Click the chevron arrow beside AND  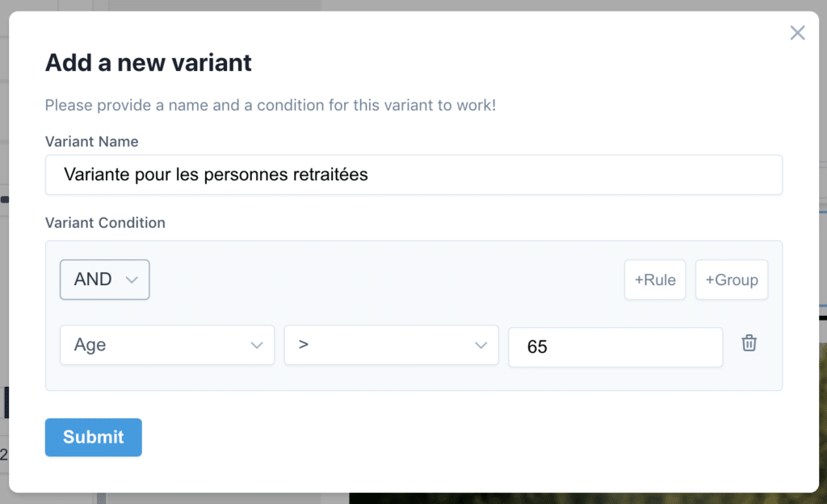coord(132,280)
